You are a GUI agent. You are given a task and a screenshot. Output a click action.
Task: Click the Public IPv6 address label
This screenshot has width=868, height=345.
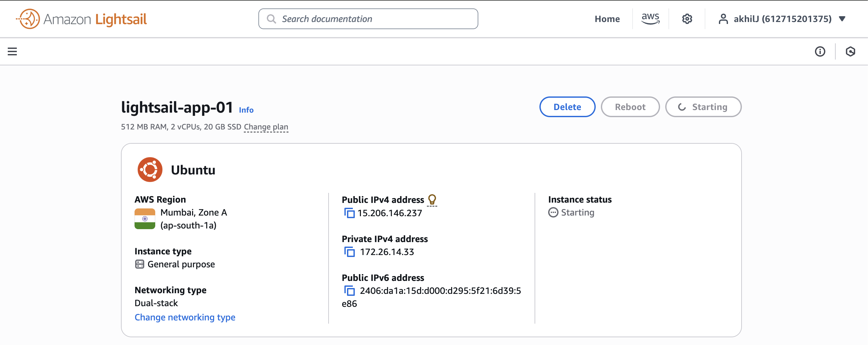coord(383,278)
